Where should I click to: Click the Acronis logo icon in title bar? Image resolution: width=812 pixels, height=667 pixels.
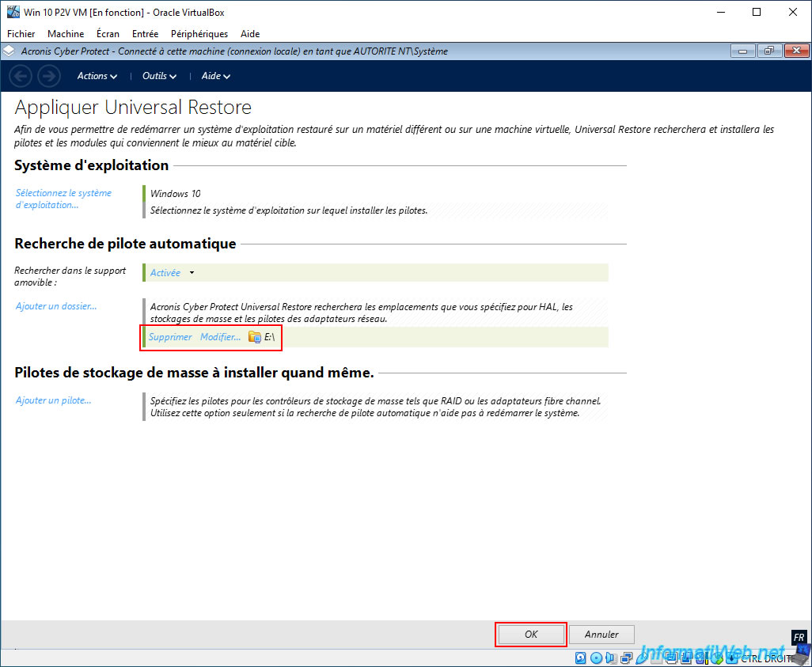coord(8,51)
